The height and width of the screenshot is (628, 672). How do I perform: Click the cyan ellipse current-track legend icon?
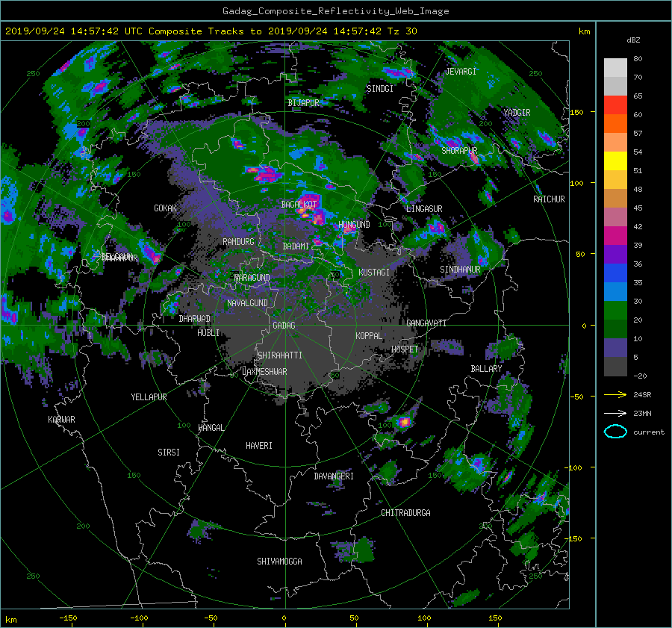[615, 432]
